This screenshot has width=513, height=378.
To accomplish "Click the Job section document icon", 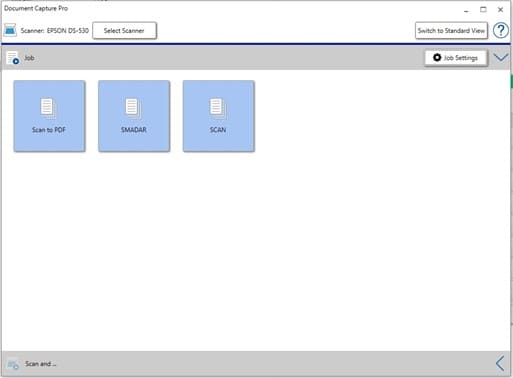I will point(13,58).
